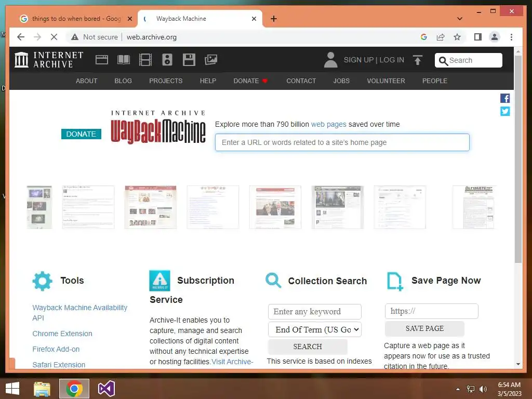
Task: Open the Safari Extension link
Action: (x=59, y=365)
